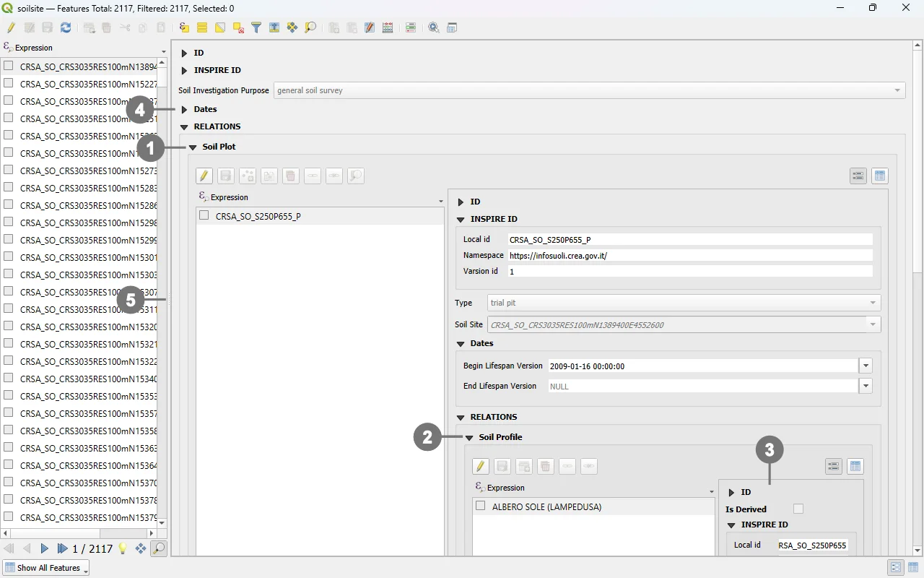Open the field calculator abacus icon
This screenshot has width=924, height=578.
(388, 27)
